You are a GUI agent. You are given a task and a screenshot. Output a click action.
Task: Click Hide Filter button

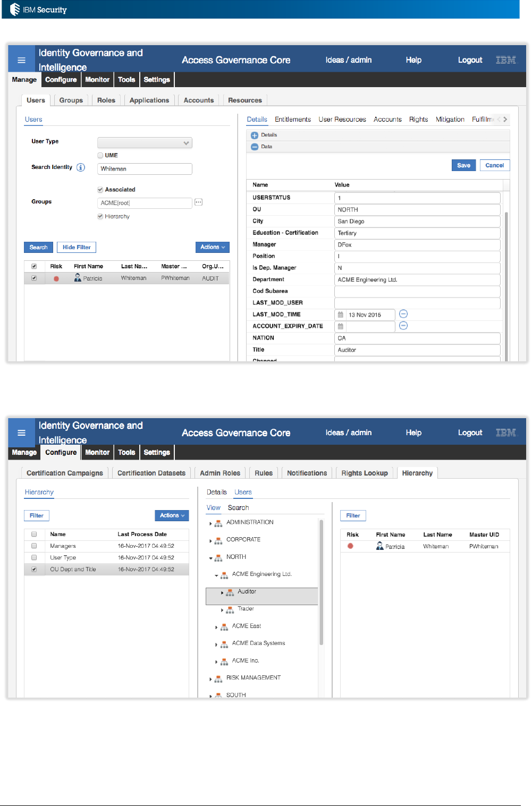click(x=77, y=247)
